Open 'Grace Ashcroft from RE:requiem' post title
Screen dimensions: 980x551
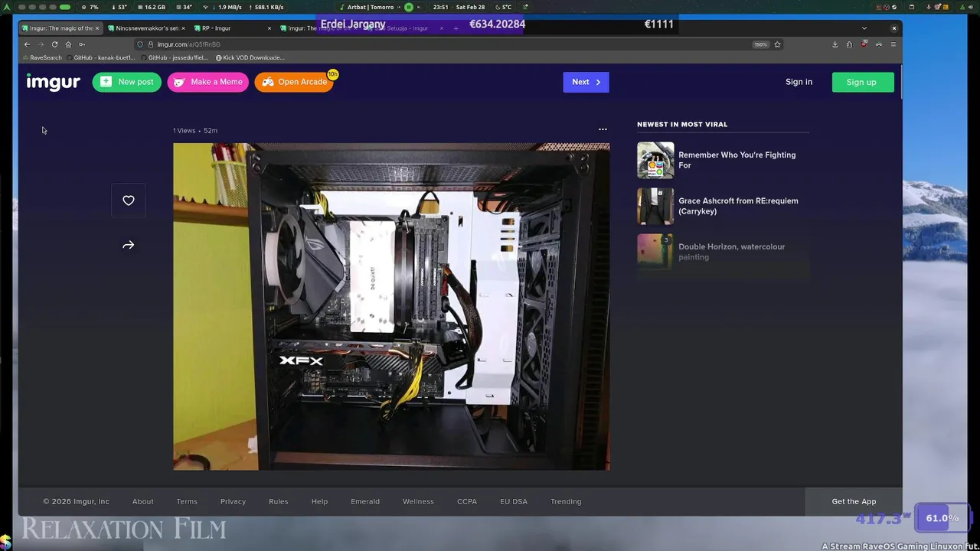click(738, 206)
